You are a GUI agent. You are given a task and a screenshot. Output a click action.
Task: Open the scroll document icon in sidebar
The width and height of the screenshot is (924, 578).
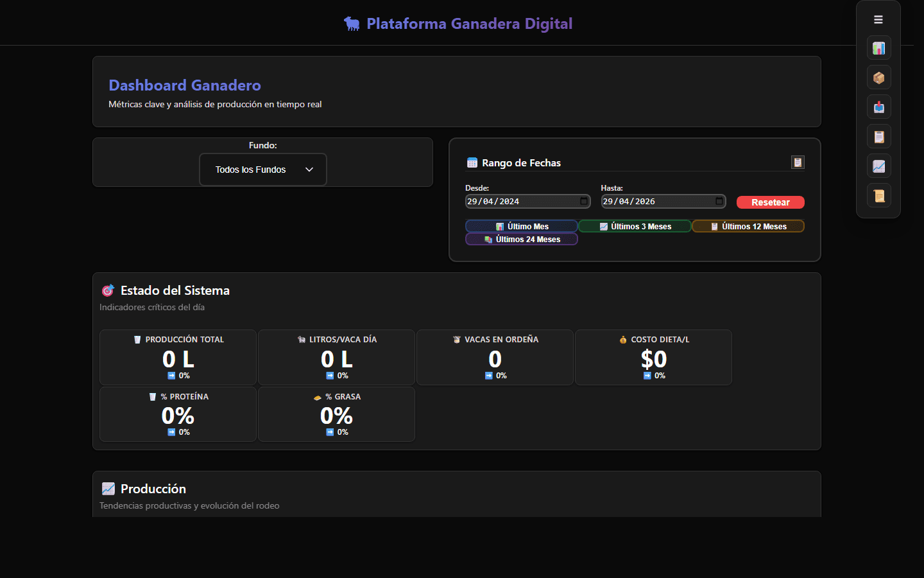[x=878, y=196]
